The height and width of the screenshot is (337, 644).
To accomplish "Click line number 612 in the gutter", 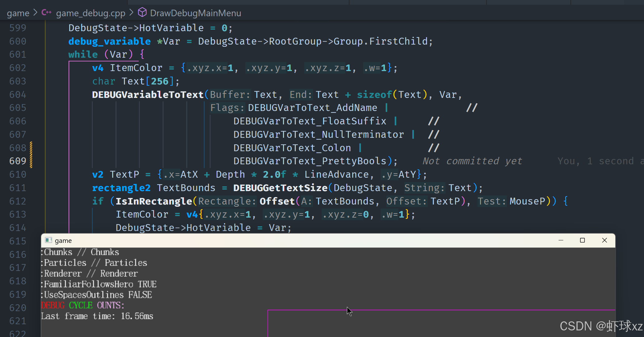I will (18, 201).
